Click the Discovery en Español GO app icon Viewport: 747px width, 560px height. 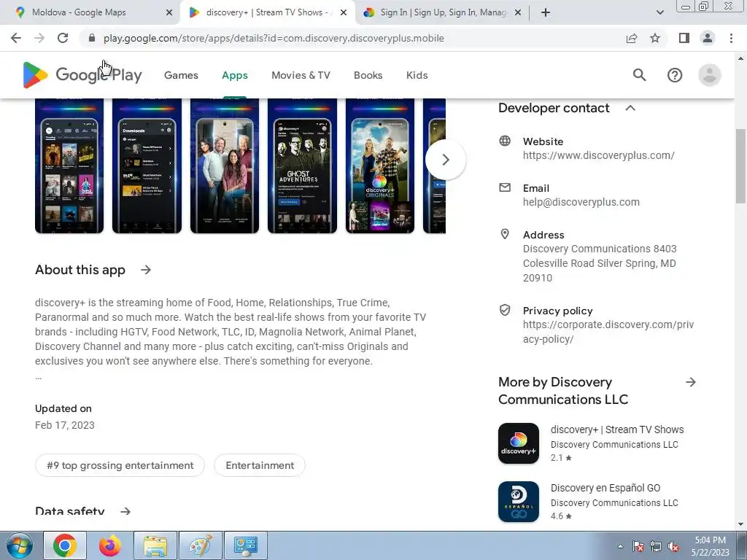tap(519, 502)
